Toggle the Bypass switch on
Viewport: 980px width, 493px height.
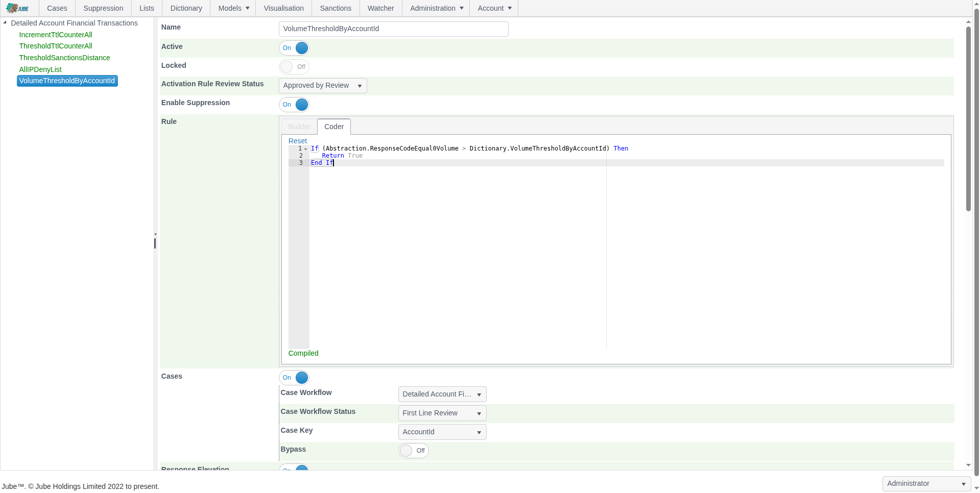pos(413,451)
